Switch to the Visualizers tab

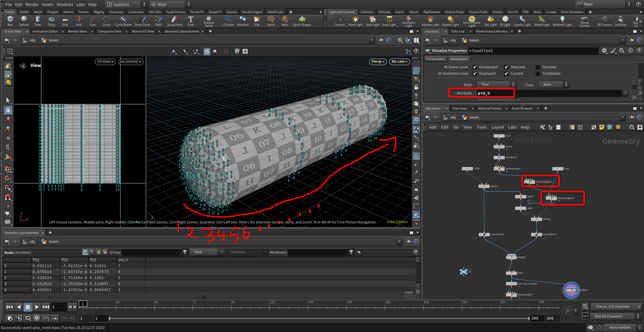tap(459, 59)
